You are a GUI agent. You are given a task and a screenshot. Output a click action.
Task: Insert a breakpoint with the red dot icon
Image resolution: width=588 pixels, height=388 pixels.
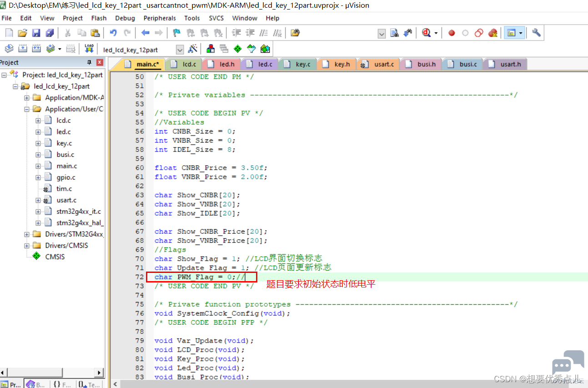(x=452, y=33)
